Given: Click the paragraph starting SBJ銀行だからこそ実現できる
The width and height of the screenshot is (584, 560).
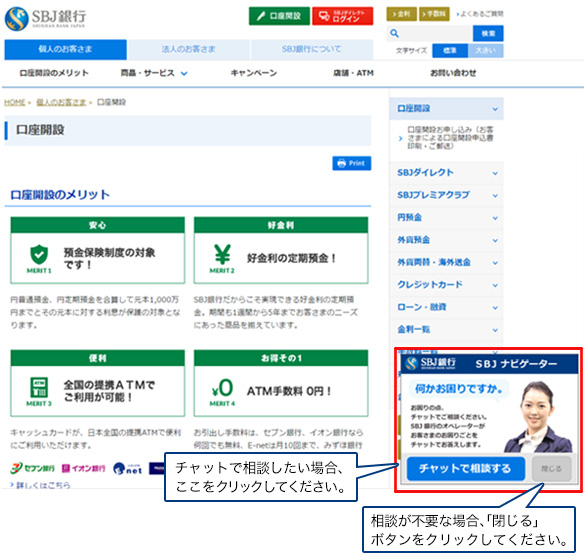Looking at the screenshot, I should [276, 312].
